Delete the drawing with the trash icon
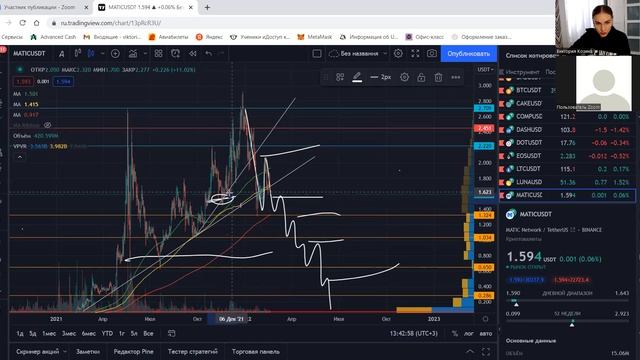This screenshot has width=640, height=360. tap(438, 77)
